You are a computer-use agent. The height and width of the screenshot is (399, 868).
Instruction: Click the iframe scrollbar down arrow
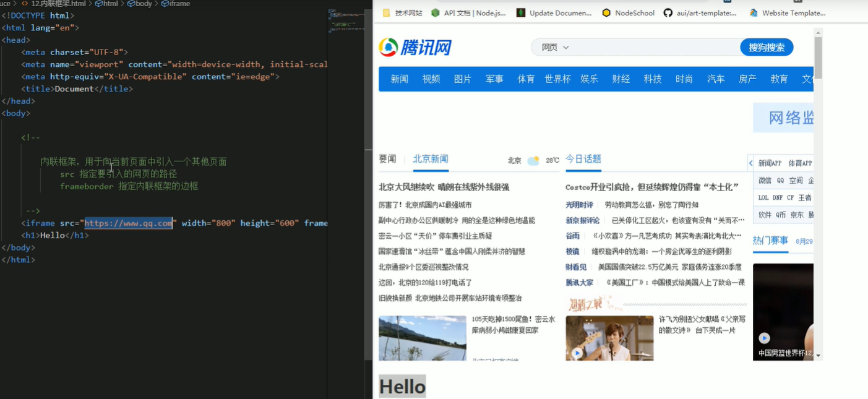click(818, 356)
